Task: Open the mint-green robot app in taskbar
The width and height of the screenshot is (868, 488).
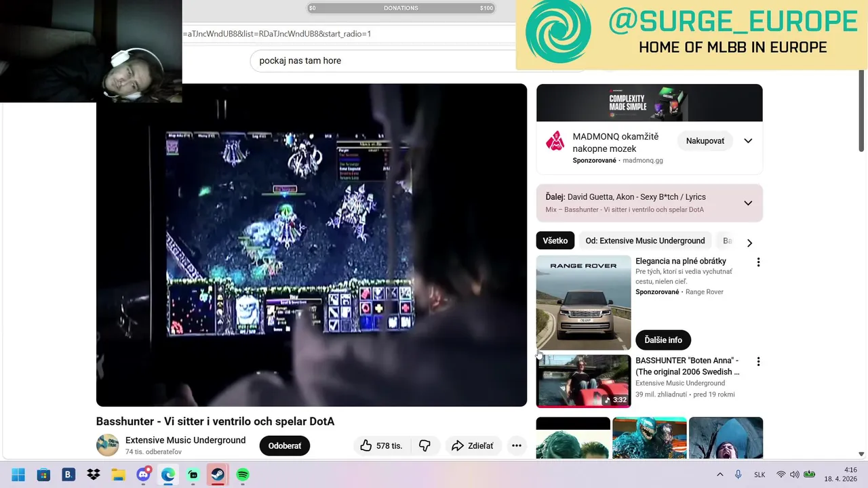Action: click(x=193, y=474)
